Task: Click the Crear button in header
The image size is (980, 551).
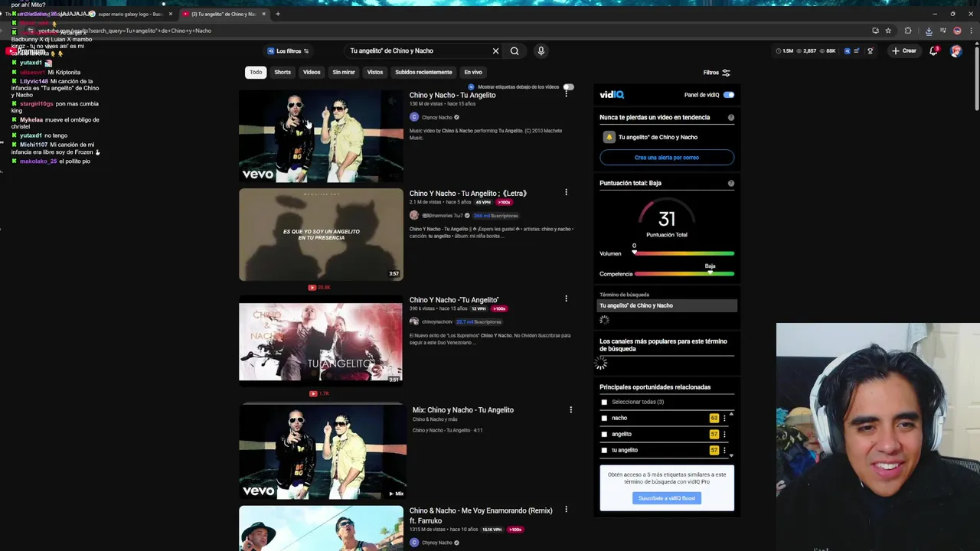Action: [904, 51]
